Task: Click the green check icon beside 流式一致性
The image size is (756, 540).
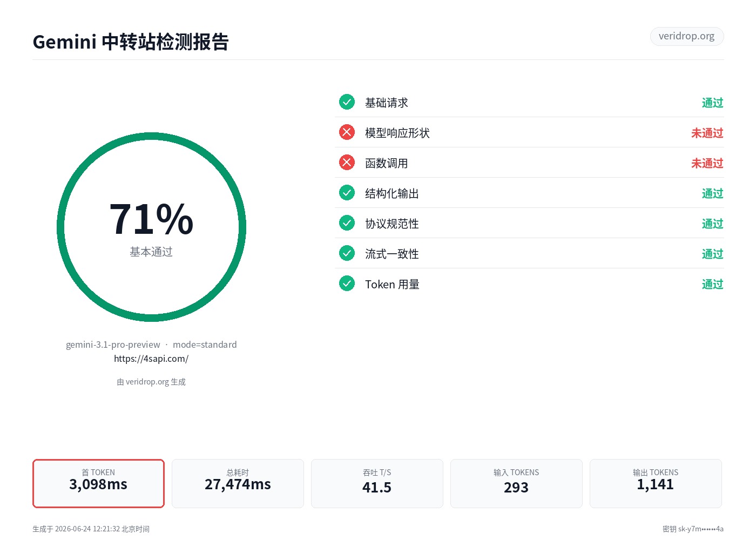Action: tap(347, 253)
